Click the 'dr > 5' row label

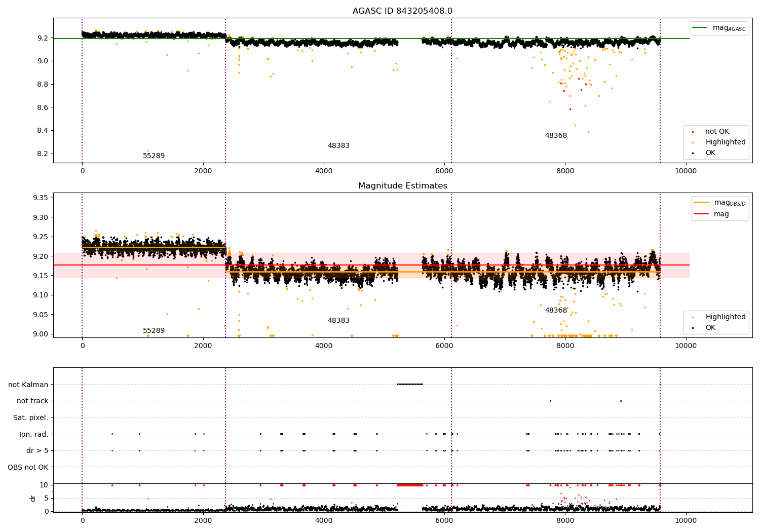(37, 451)
